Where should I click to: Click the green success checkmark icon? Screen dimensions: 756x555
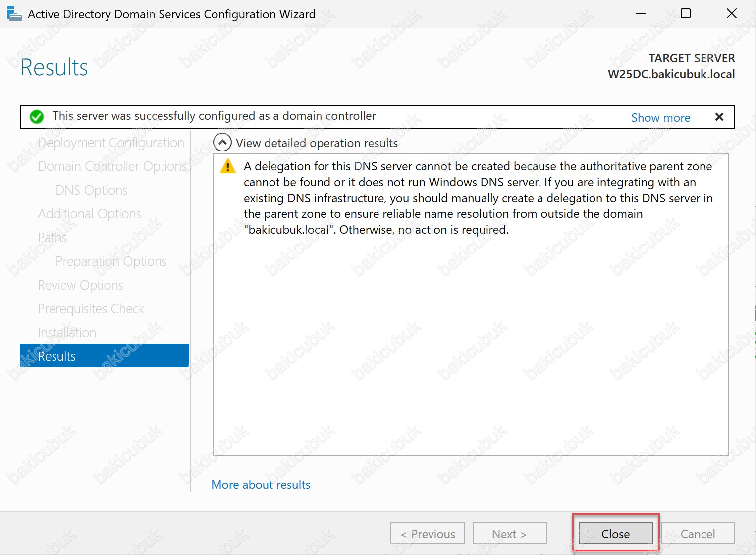tap(37, 117)
